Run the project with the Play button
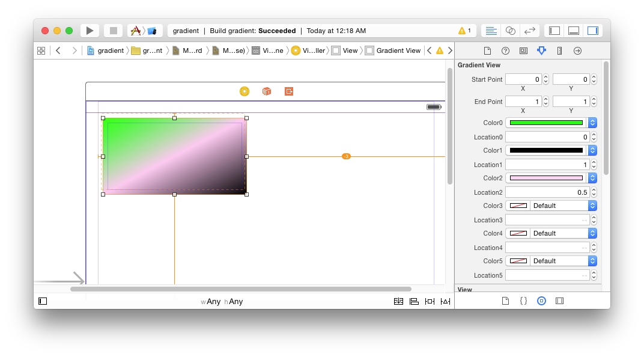644x357 pixels. pyautogui.click(x=90, y=31)
